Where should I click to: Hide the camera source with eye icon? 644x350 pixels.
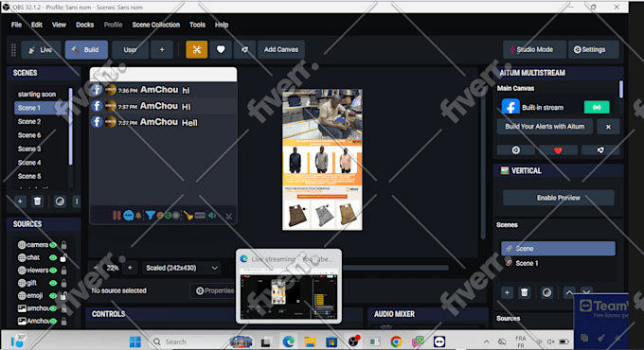click(x=53, y=245)
